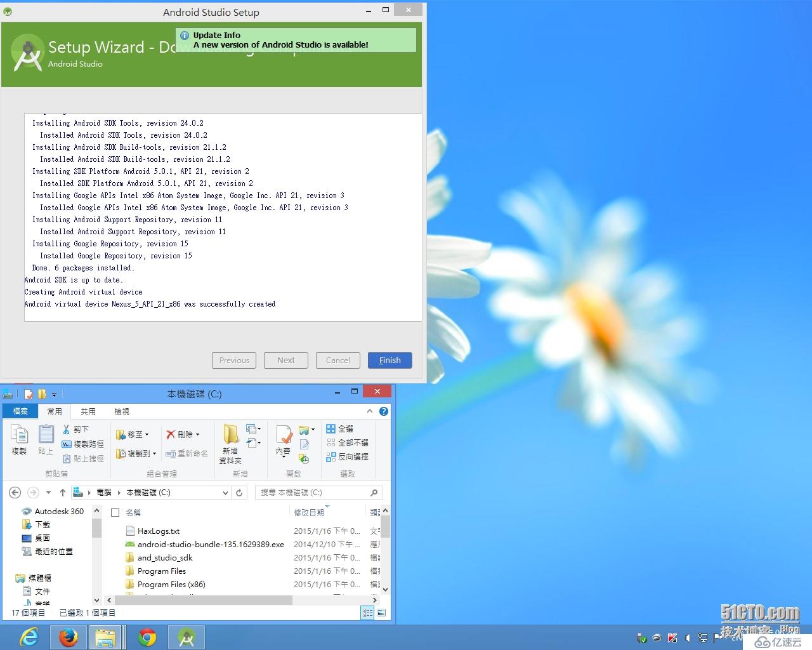The height and width of the screenshot is (650, 812).
Task: Open the easy access dropdown in ribbon
Action: click(254, 443)
